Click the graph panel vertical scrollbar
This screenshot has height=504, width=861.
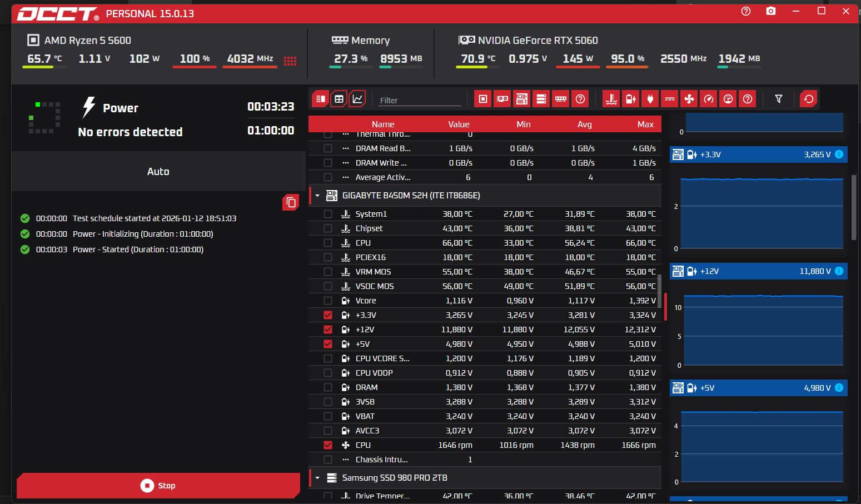click(854, 207)
